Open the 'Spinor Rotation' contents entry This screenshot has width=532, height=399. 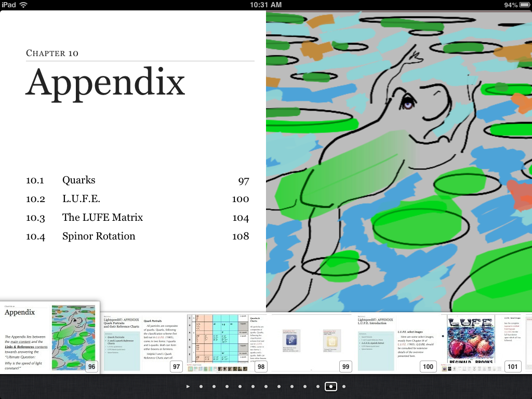(99, 236)
